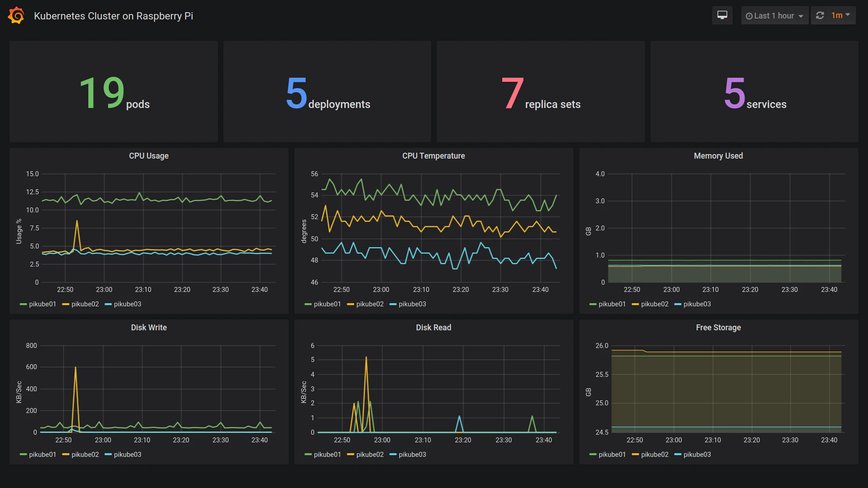The width and height of the screenshot is (868, 488).
Task: Toggle pikube02 in Disk Write legend
Action: pos(80,455)
